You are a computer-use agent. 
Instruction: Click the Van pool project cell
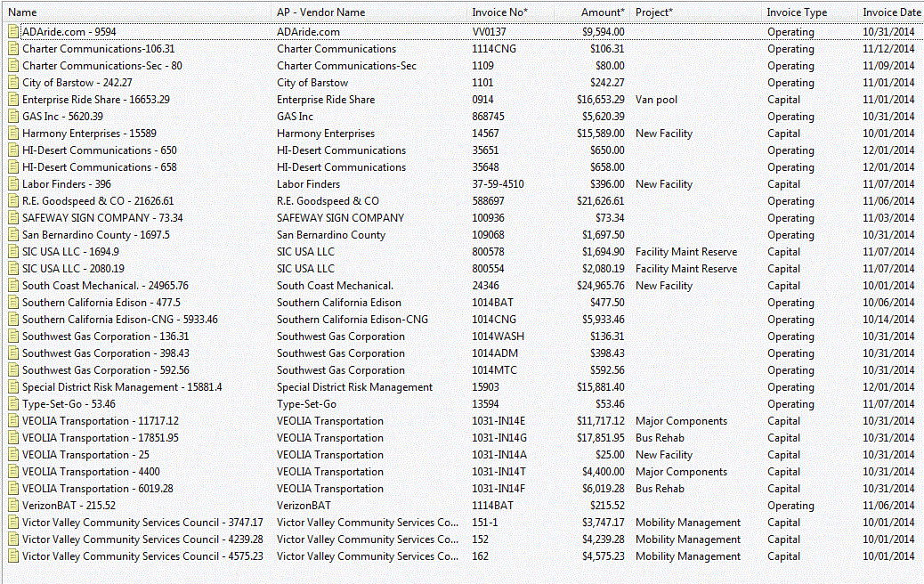coord(656,100)
